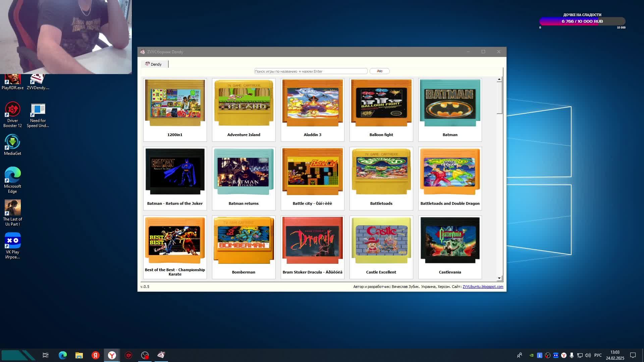Click the People icon in system tray
The width and height of the screenshot is (644, 362).
[x=520, y=355]
